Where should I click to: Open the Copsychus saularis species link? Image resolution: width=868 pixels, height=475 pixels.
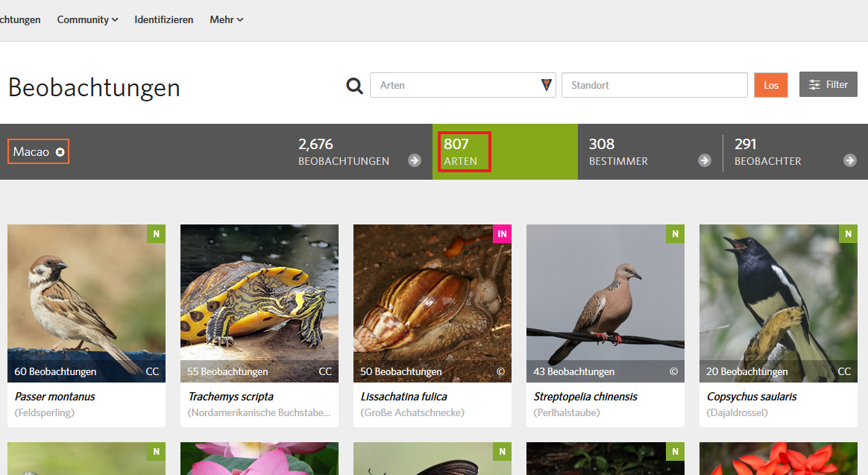(752, 397)
